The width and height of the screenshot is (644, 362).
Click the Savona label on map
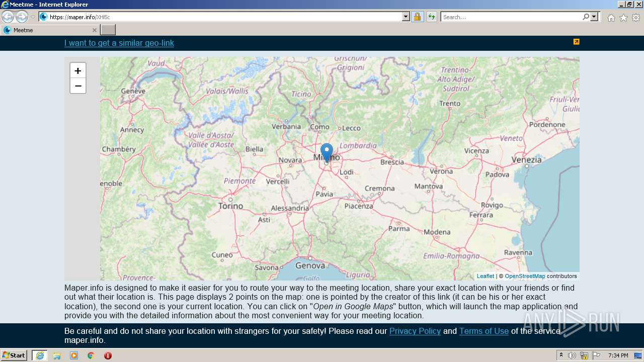[x=267, y=267]
